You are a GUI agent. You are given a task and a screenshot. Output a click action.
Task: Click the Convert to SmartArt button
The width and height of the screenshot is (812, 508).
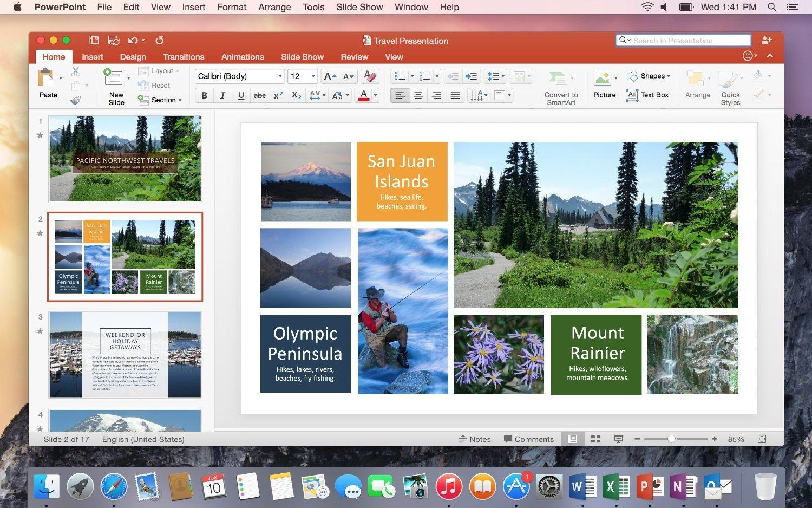pos(560,87)
